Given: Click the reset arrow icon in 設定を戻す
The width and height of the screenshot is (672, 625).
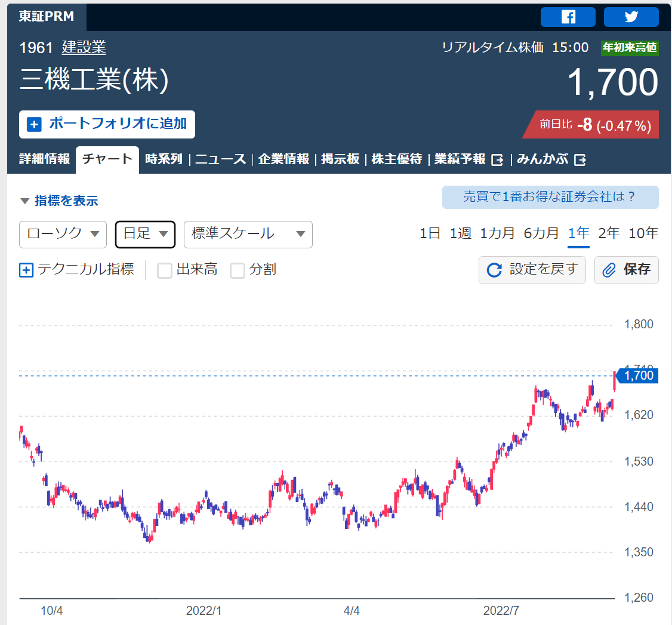Looking at the screenshot, I should pos(494,270).
